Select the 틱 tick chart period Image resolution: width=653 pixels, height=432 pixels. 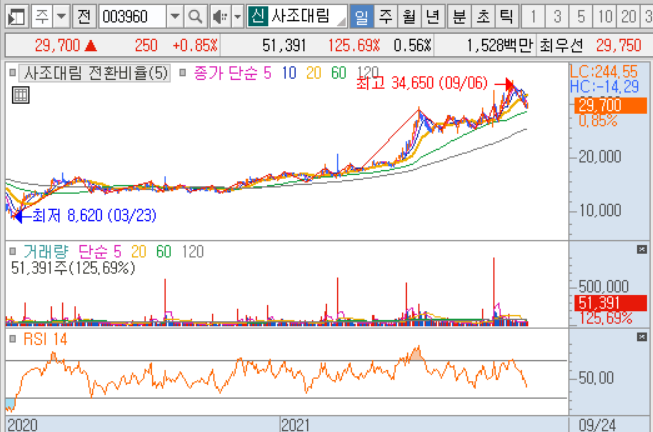point(506,17)
